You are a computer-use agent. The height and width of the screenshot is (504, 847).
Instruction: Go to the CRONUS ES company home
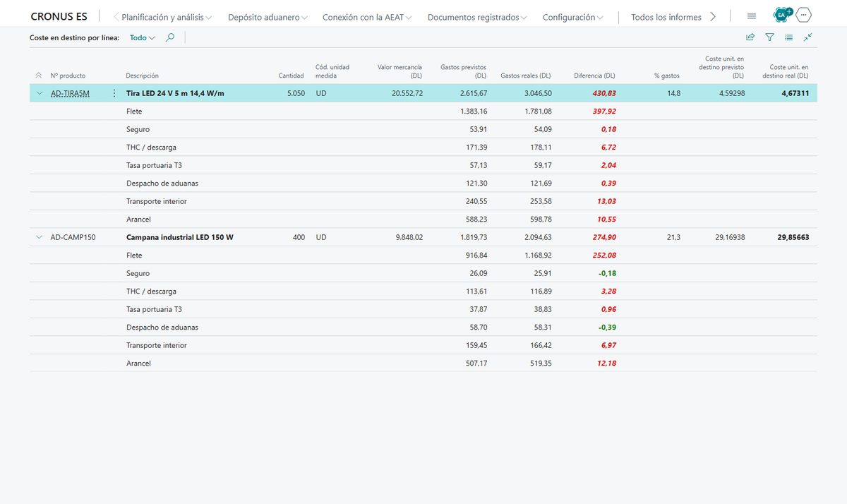(x=59, y=17)
